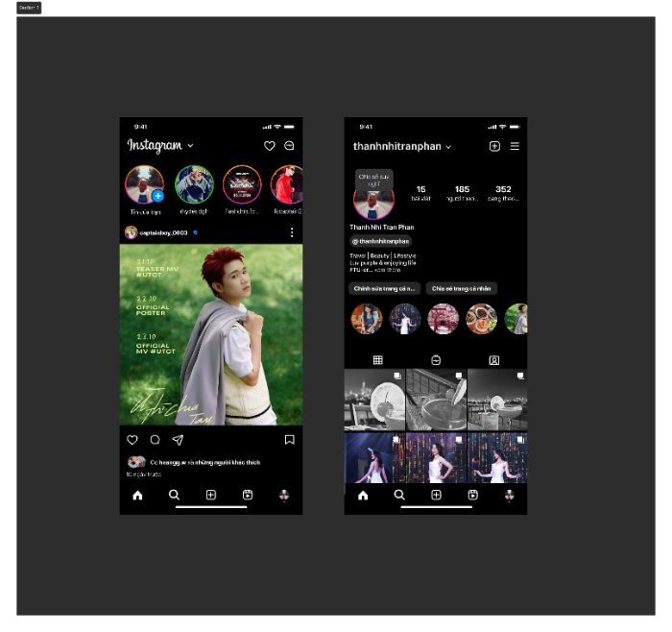This screenshot has width=672, height=632.
Task: Open the 352 following count
Action: [x=503, y=193]
